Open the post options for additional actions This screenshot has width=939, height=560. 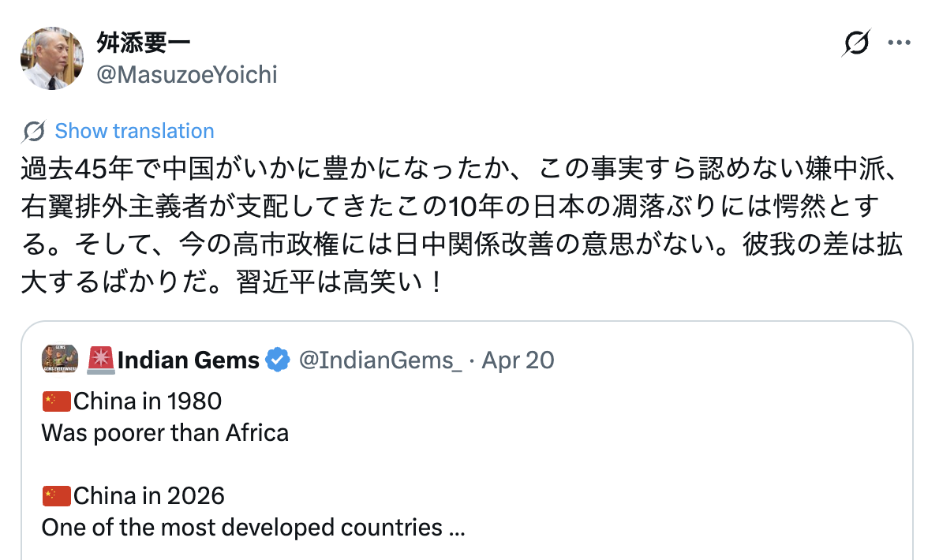pyautogui.click(x=900, y=43)
